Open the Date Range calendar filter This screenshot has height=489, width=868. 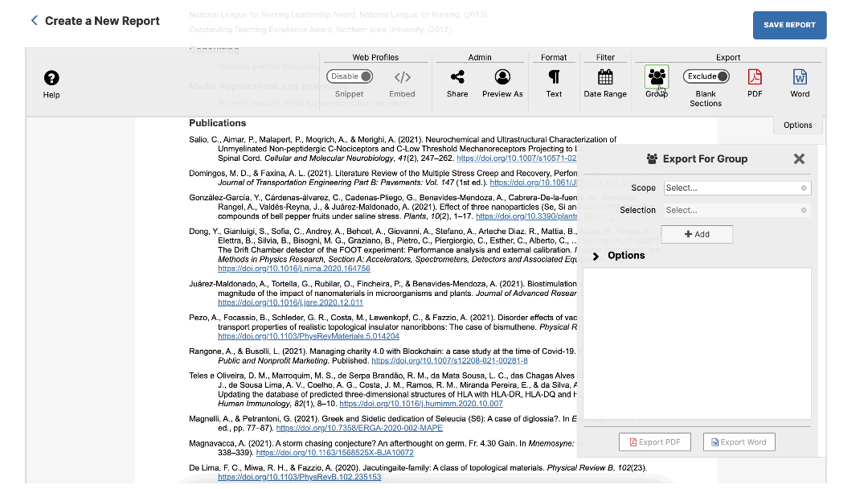[x=605, y=77]
